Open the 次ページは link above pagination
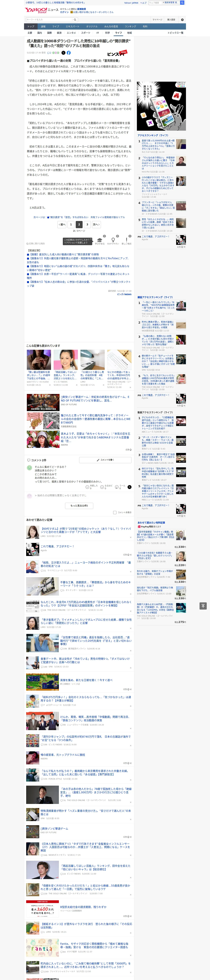Viewport: 210px width, 980px height. pyautogui.click(x=79, y=217)
